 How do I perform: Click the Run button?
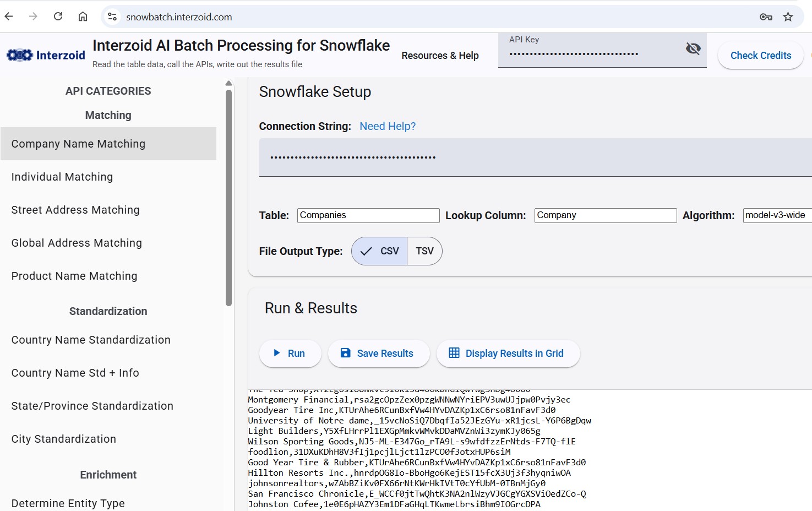point(290,354)
